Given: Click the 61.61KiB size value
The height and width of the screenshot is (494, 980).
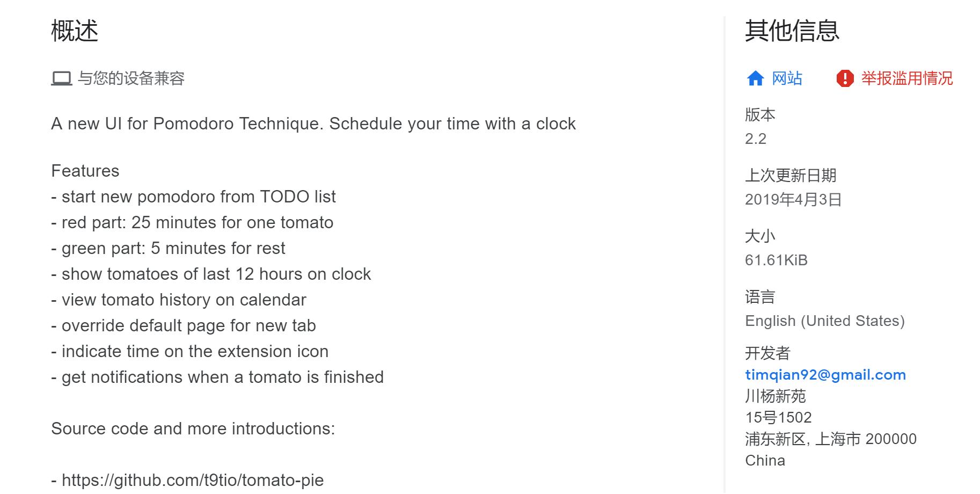Looking at the screenshot, I should (x=776, y=260).
